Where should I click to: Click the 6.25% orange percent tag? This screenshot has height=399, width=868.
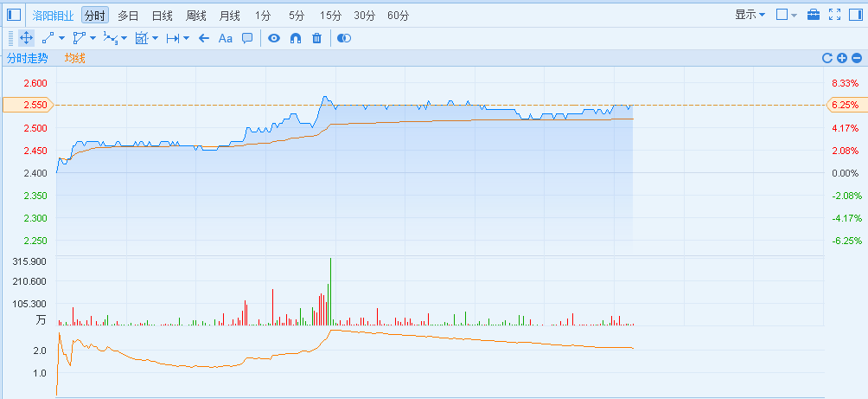(x=846, y=105)
